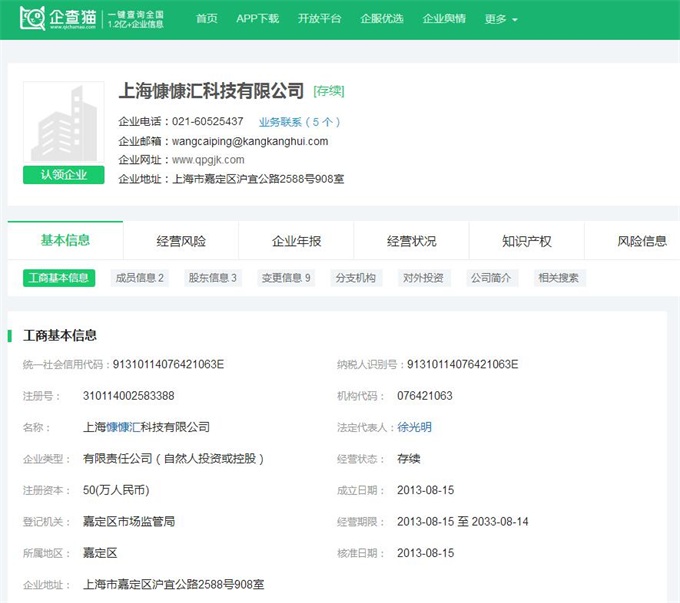Select 成员信息 2 sub-tab
680x603 pixels.
[140, 278]
